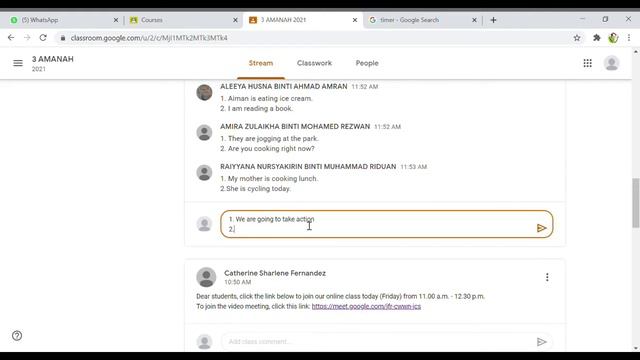The width and height of the screenshot is (640, 360).
Task: Switch to the Stream tab
Action: pyautogui.click(x=261, y=63)
